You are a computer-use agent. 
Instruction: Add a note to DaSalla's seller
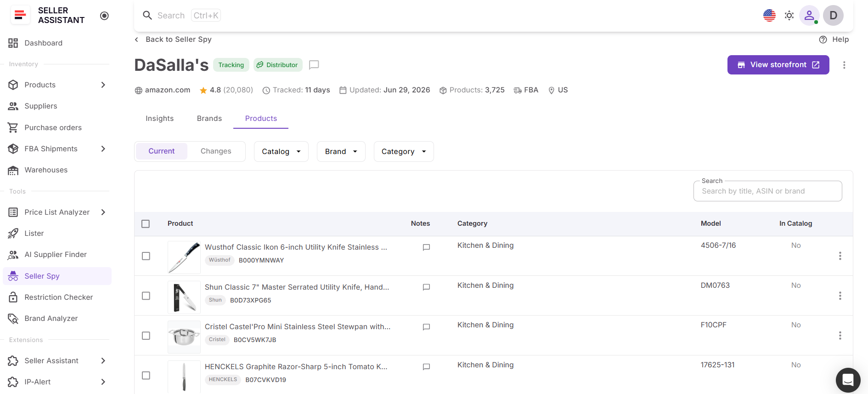point(314,65)
